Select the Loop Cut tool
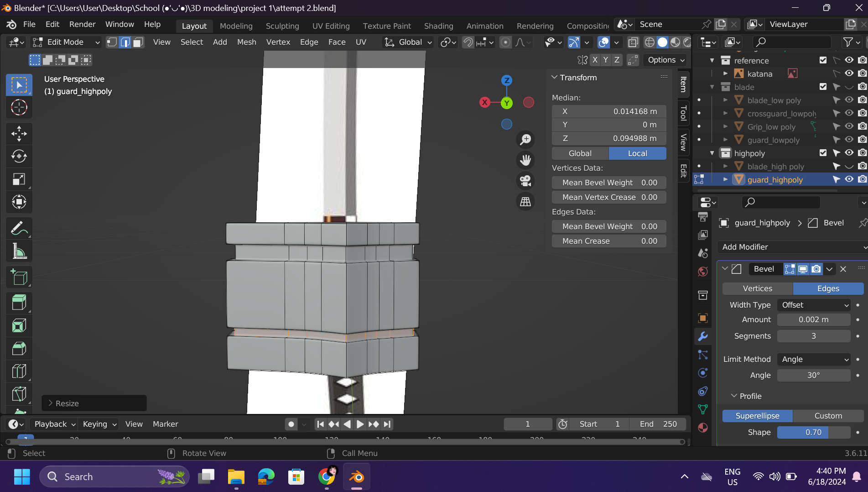Screen dimensions: 868x492 [19, 371]
